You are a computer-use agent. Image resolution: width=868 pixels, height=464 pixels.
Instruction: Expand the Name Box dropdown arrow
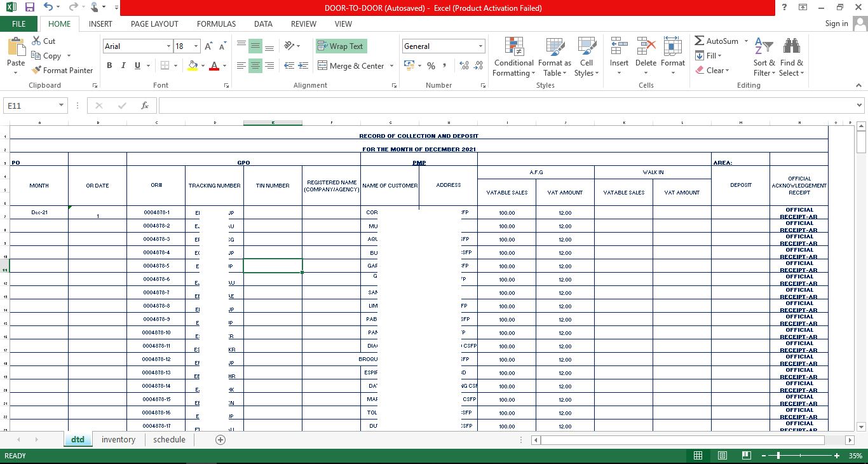(62, 106)
